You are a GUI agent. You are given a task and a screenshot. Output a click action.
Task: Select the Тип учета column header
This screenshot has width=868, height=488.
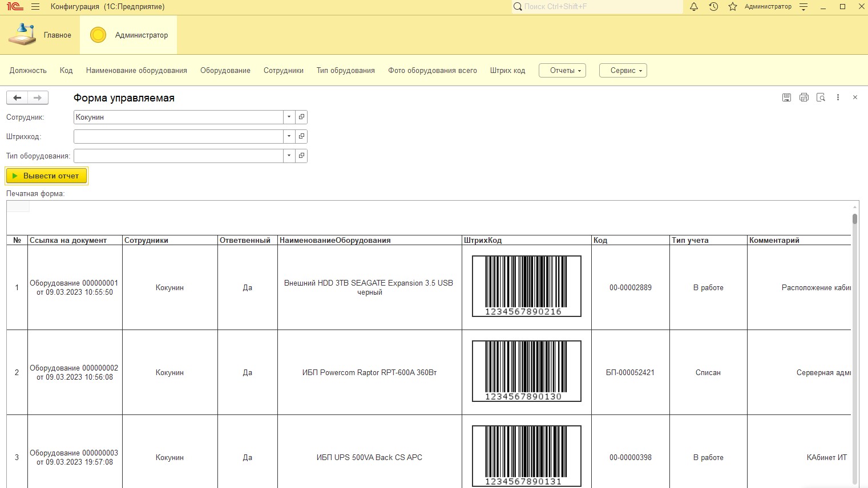tap(708, 240)
